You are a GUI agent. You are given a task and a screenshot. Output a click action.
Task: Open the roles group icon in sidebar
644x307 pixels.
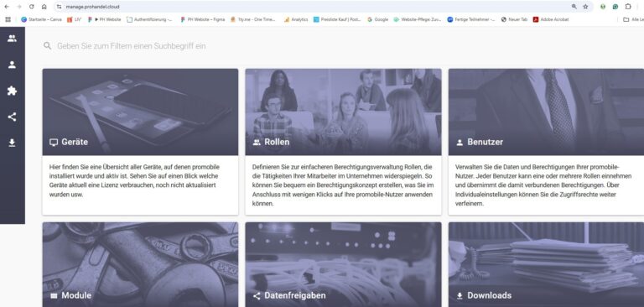12,39
